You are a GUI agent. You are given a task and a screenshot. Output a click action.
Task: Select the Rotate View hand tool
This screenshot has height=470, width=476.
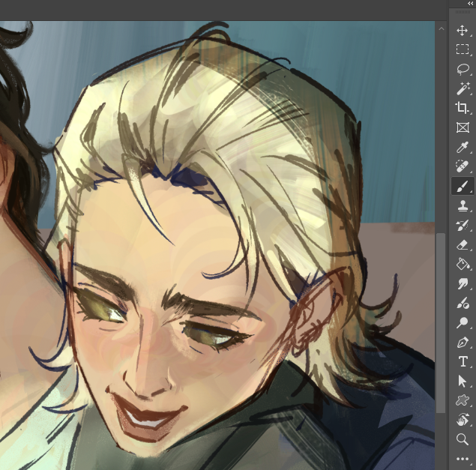(463, 420)
